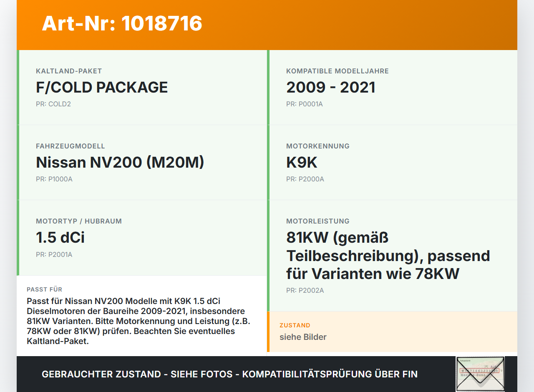
Task: Click the PASST FÜR label
Action: 45,289
